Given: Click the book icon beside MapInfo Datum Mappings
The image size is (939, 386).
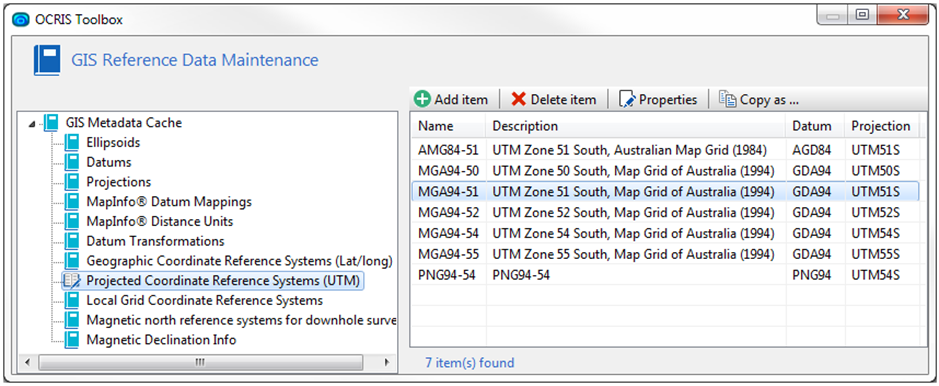Looking at the screenshot, I should [72, 202].
